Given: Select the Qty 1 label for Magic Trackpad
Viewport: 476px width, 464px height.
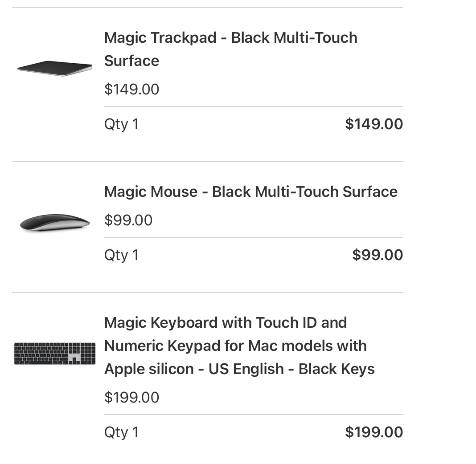Looking at the screenshot, I should pyautogui.click(x=121, y=124).
